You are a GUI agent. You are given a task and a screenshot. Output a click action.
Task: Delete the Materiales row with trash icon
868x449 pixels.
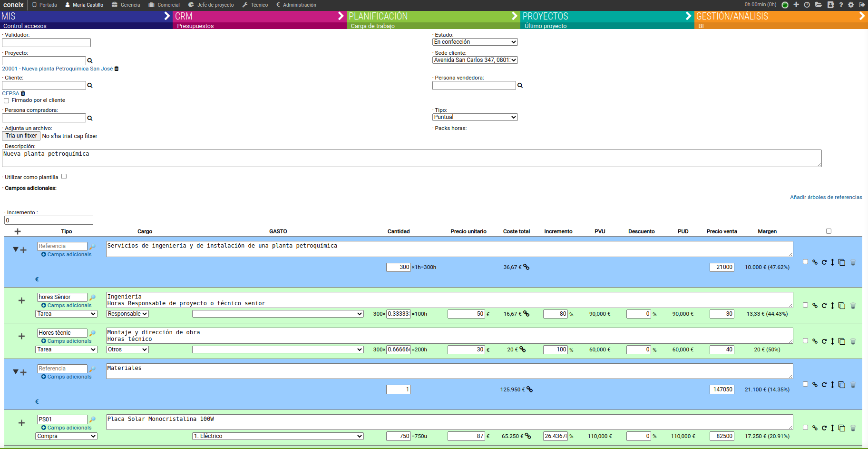pos(853,385)
